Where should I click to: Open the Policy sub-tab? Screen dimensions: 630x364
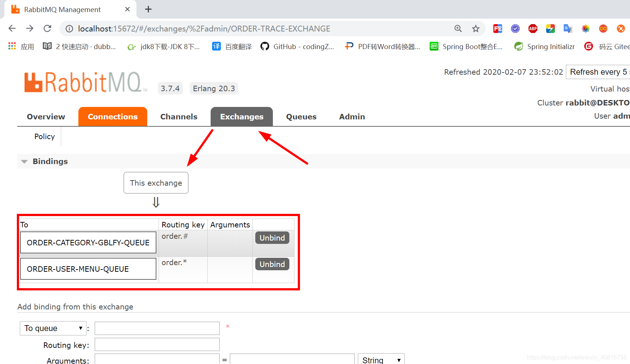coord(45,137)
